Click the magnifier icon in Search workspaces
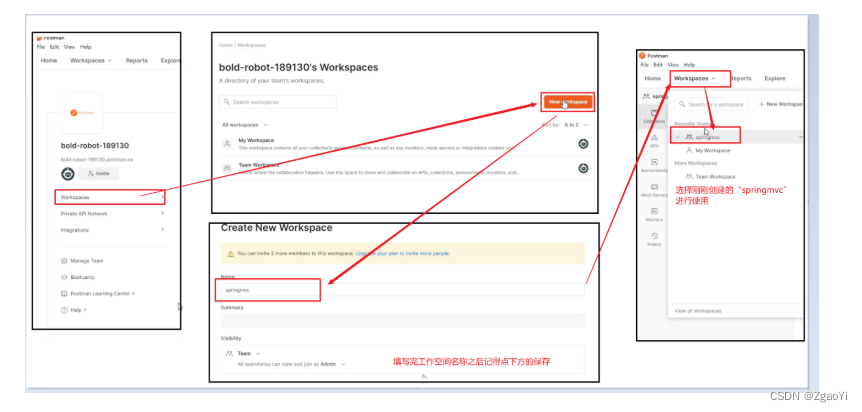The height and width of the screenshot is (412, 862). click(x=226, y=102)
